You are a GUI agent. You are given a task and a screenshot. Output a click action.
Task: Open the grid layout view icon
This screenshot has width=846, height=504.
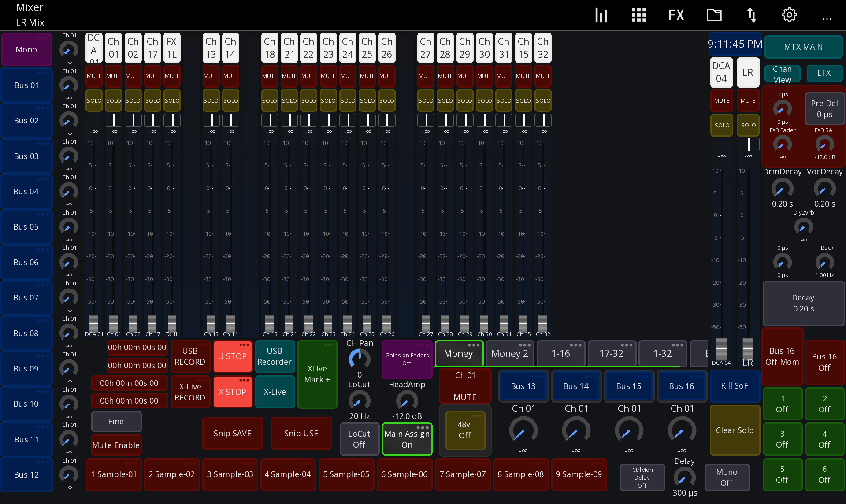pyautogui.click(x=638, y=15)
